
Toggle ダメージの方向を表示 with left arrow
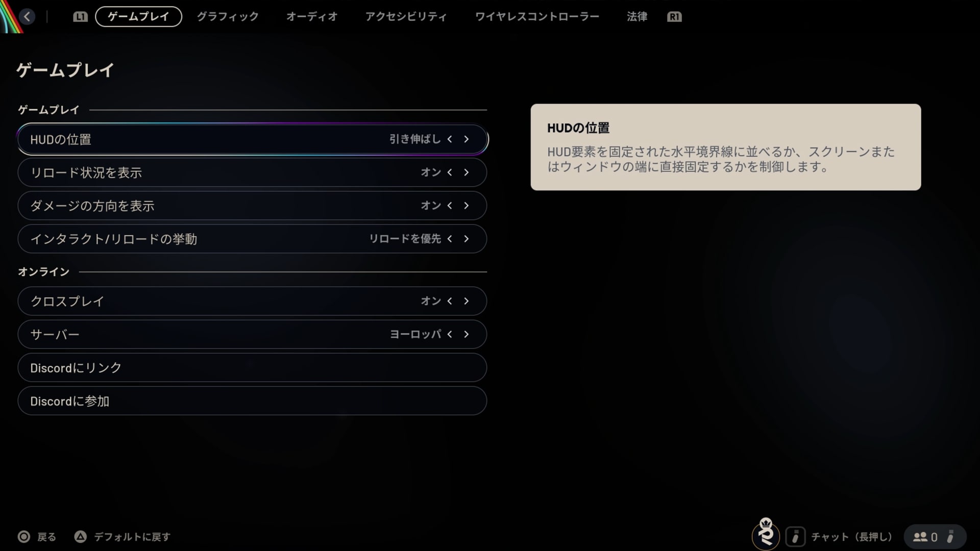click(450, 206)
